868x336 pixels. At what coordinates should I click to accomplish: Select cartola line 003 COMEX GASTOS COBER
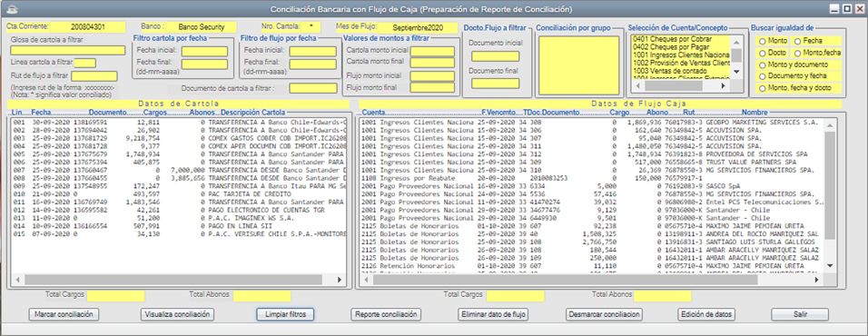[x=180, y=138]
